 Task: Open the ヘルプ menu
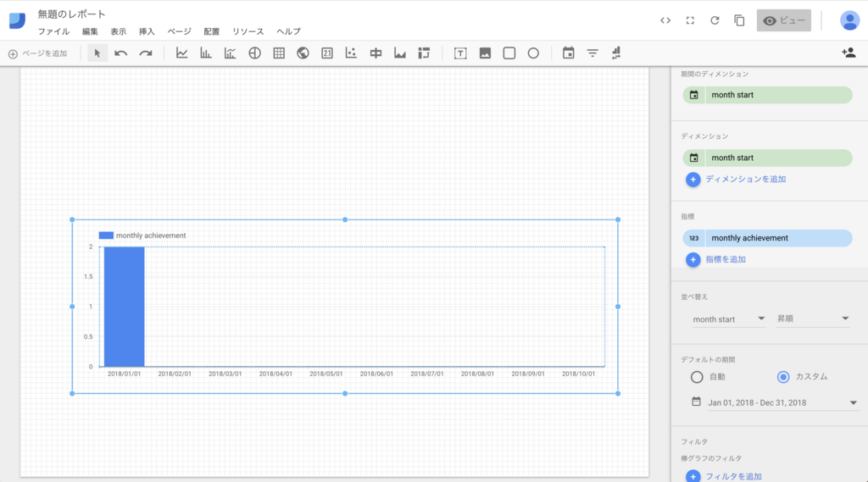[288, 31]
